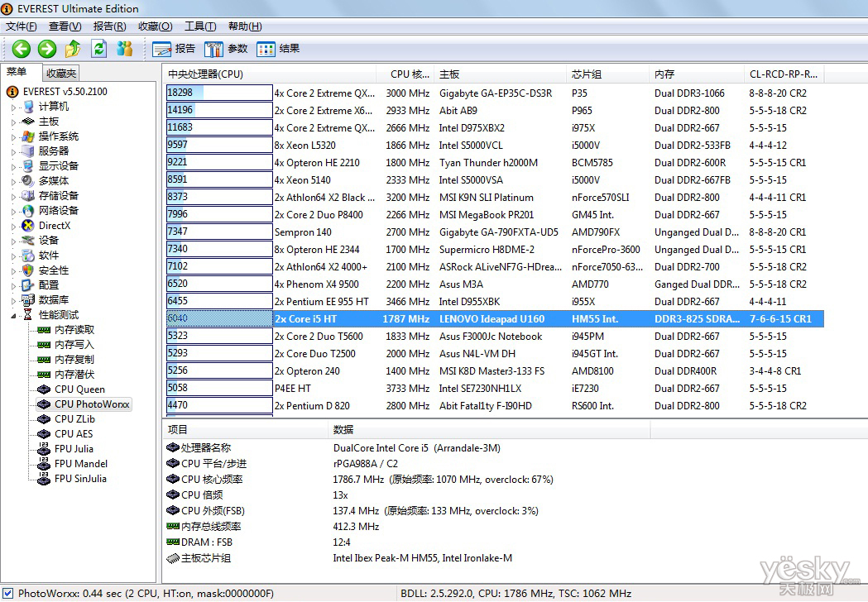868x602 pixels.
Task: Click the 软件 software icon in the tree
Action: 27,256
